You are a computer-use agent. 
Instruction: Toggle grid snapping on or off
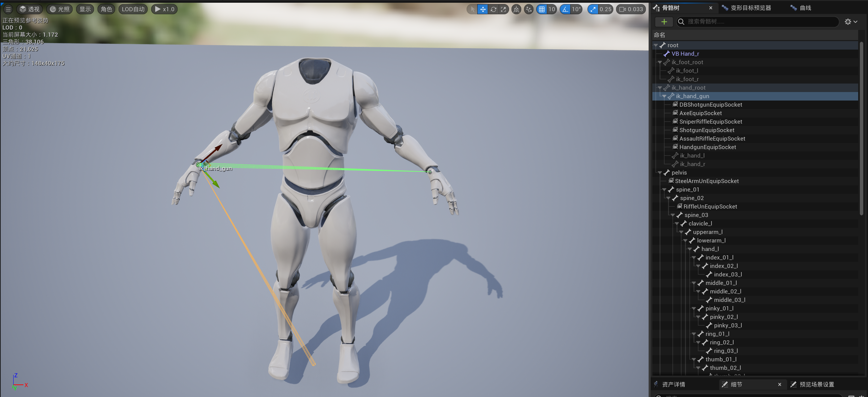pyautogui.click(x=542, y=9)
